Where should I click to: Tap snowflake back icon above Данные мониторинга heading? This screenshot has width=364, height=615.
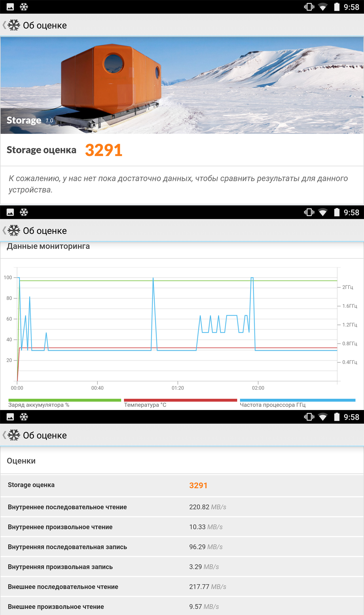pyautogui.click(x=13, y=231)
